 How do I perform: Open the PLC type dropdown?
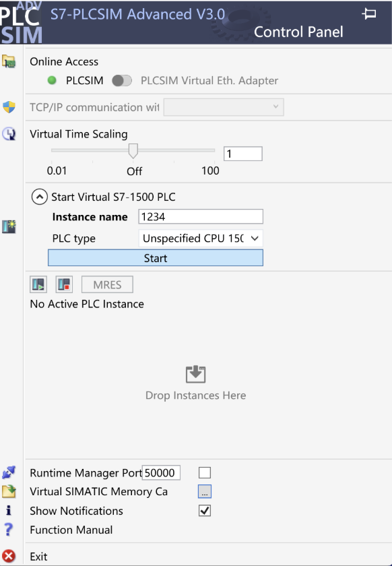(x=201, y=239)
